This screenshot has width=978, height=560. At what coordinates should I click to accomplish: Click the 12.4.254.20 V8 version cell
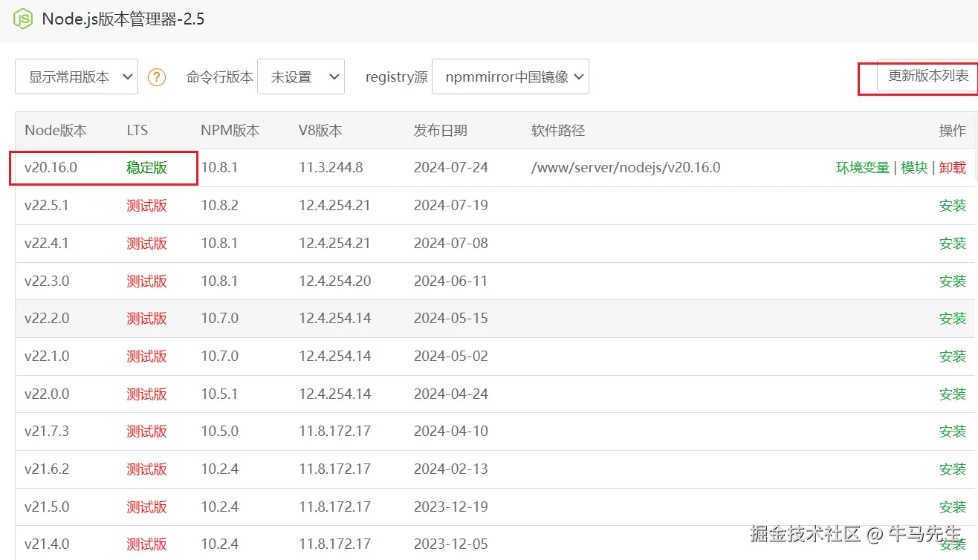pyautogui.click(x=335, y=281)
